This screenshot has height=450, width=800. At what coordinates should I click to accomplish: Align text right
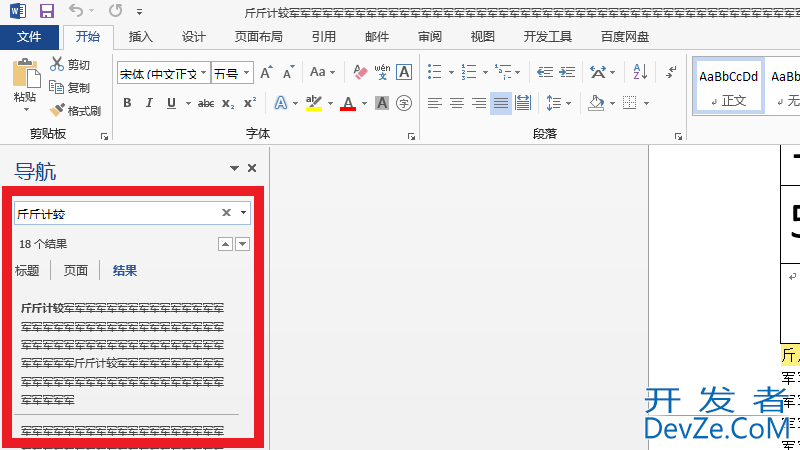(x=479, y=104)
